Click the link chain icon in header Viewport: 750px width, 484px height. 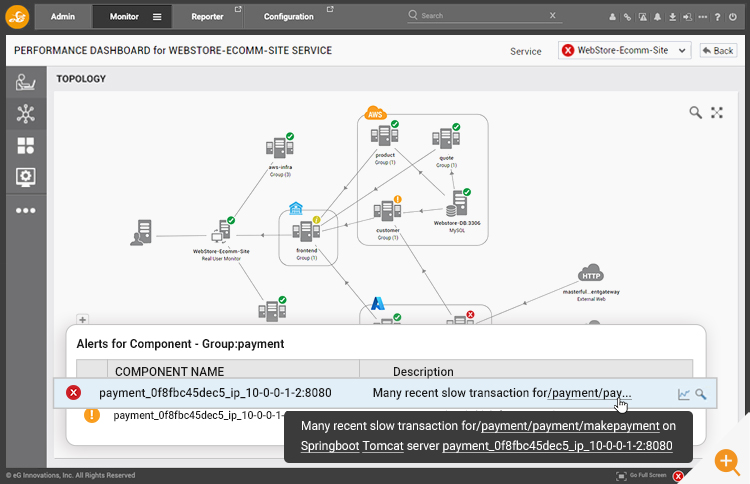click(628, 17)
